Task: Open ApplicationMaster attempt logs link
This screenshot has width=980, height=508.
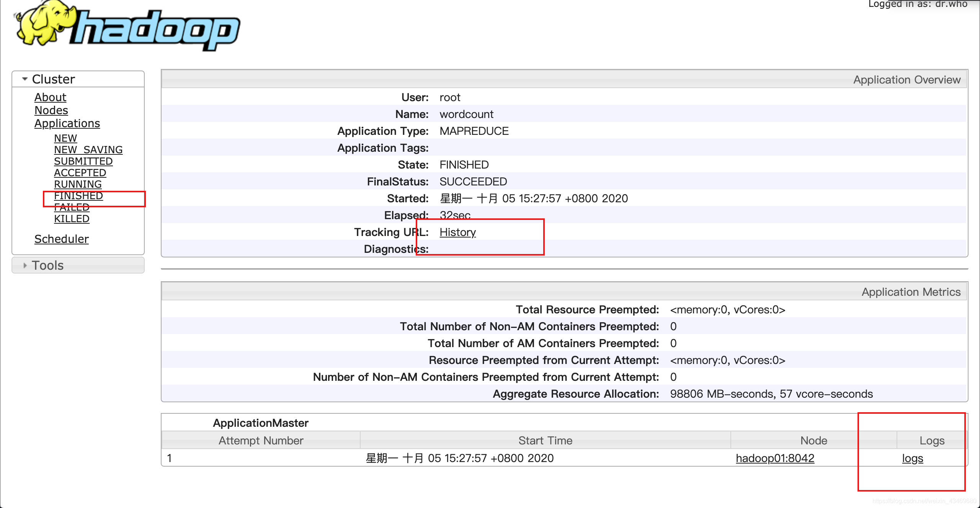Action: [x=912, y=458]
